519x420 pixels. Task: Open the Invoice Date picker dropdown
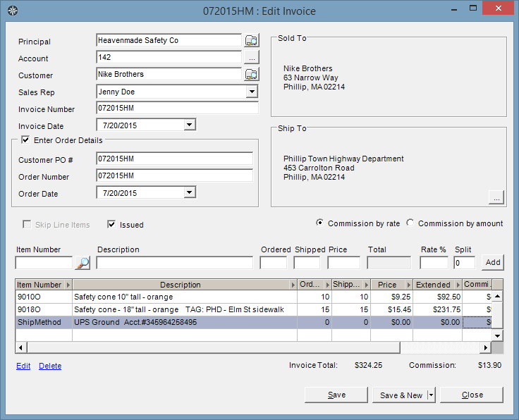(189, 125)
